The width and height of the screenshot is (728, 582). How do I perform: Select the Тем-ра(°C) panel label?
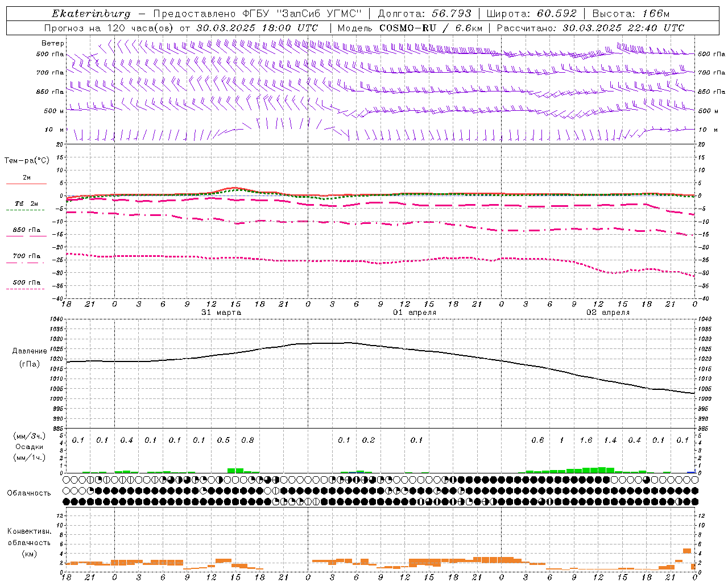click(x=27, y=161)
